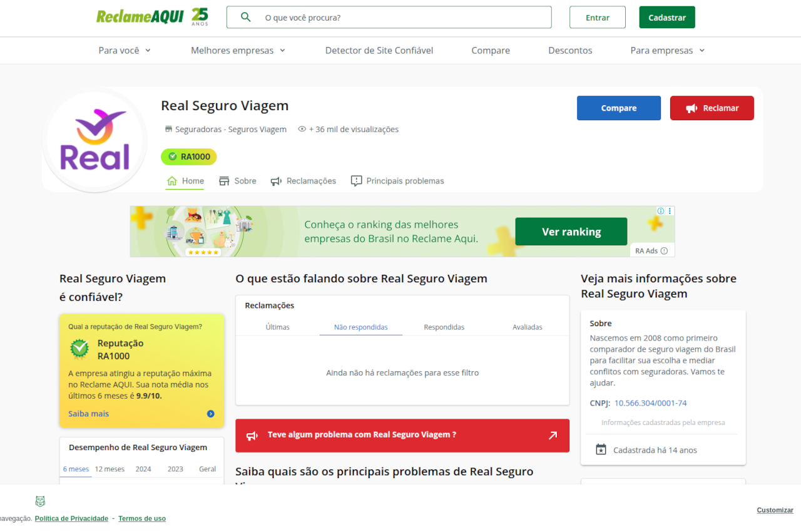This screenshot has height=532, width=801.
Task: Select the Respondidas tab
Action: coord(444,327)
